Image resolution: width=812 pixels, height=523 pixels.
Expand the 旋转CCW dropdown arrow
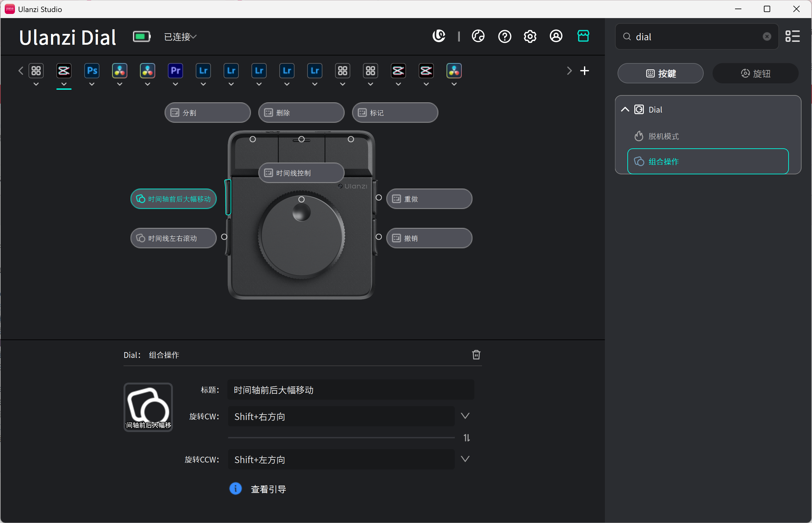tap(465, 459)
